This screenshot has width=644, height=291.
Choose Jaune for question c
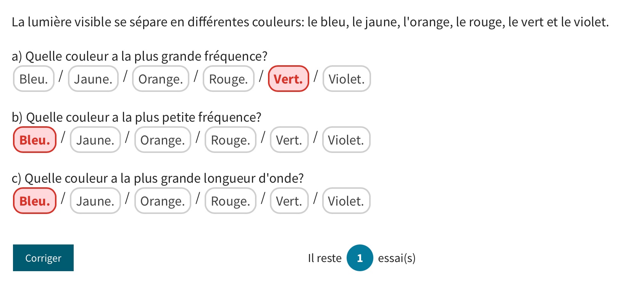[95, 201]
